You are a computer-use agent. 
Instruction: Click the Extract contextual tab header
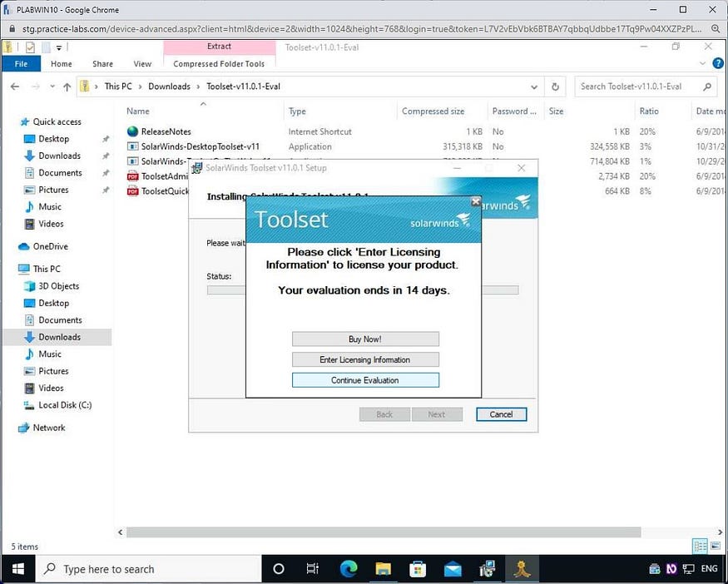click(x=219, y=47)
